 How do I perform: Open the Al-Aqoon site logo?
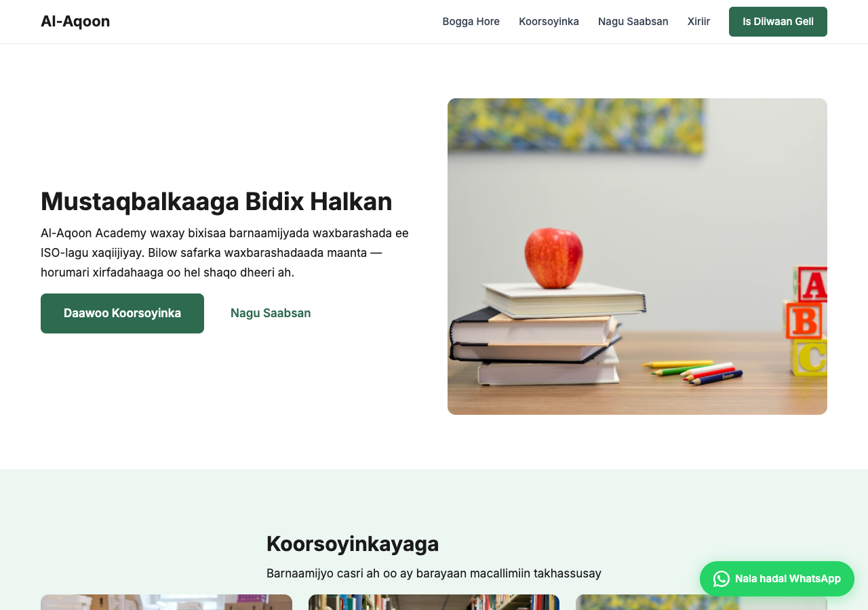[x=75, y=22]
